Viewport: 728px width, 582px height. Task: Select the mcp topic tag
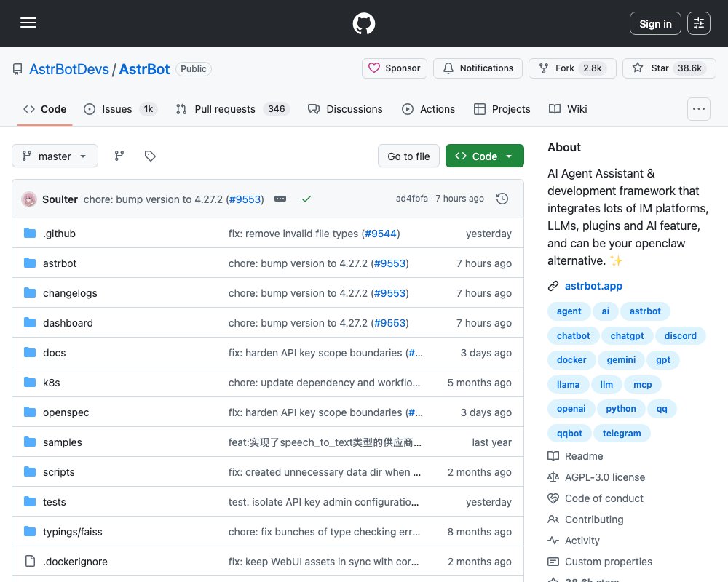[x=643, y=384]
